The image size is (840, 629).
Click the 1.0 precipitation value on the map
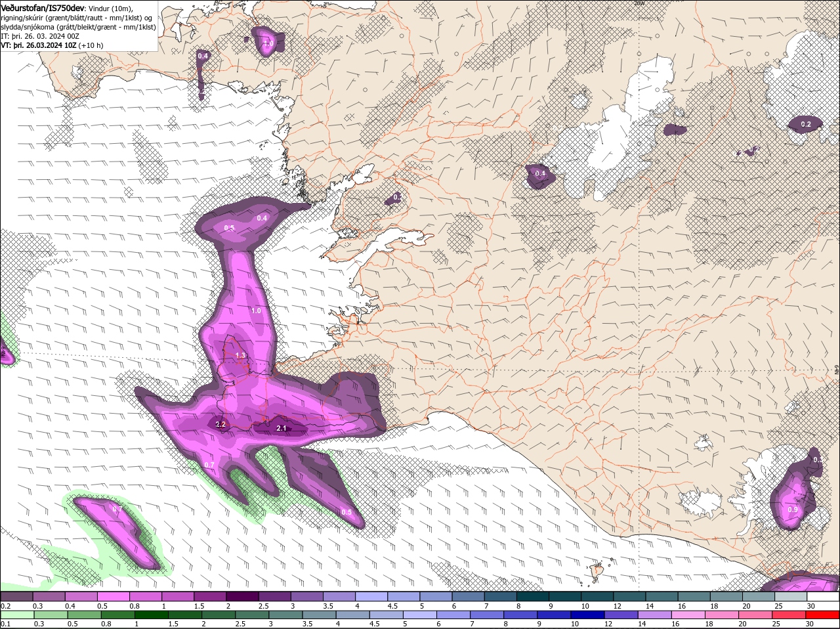(x=256, y=311)
